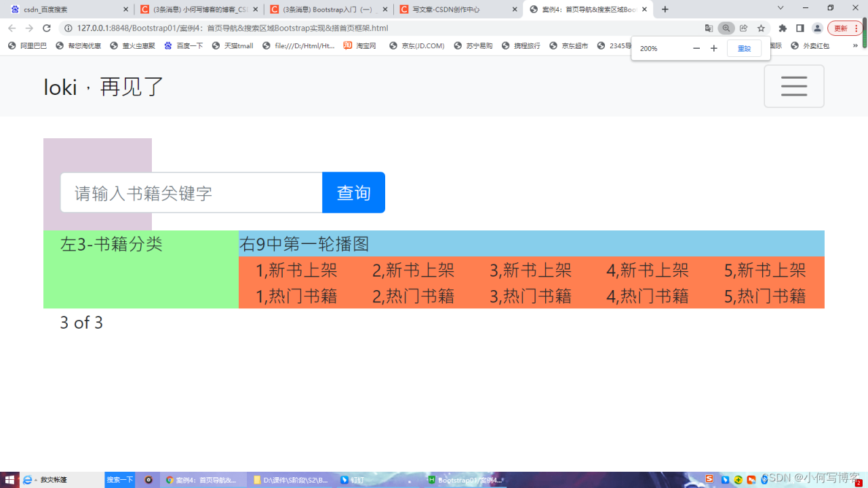Viewport: 868px width, 488px height.
Task: Open a new tab with the plus button
Action: (665, 9)
